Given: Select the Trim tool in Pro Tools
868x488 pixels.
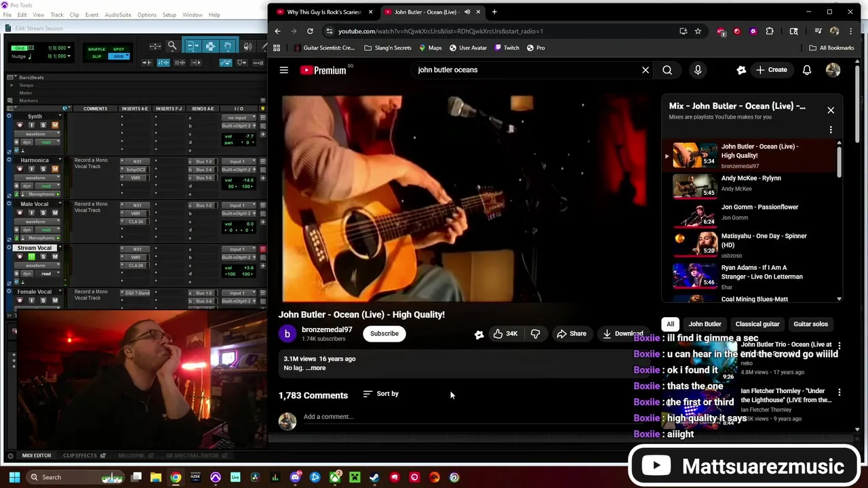Looking at the screenshot, I should tap(193, 45).
